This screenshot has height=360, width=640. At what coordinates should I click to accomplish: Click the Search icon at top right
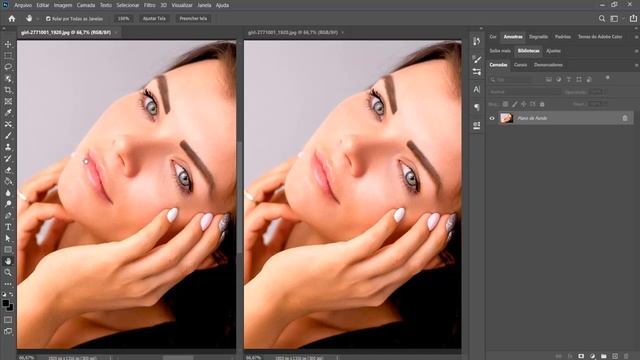click(602, 19)
